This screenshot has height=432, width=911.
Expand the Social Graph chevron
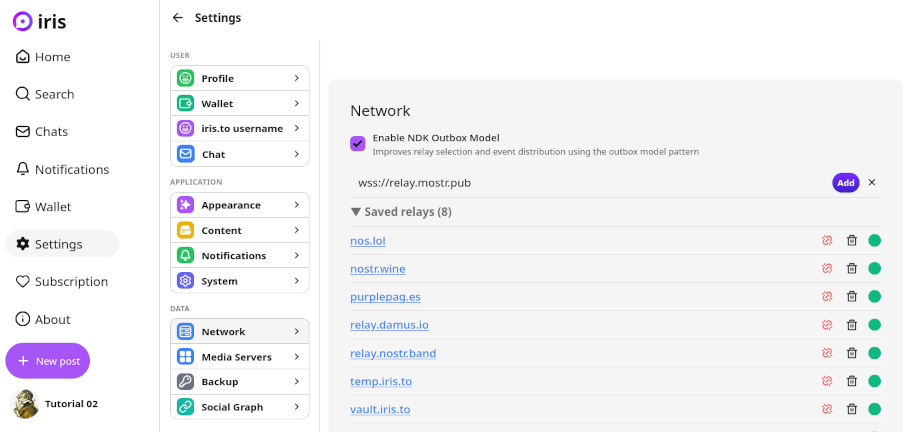[x=297, y=407]
